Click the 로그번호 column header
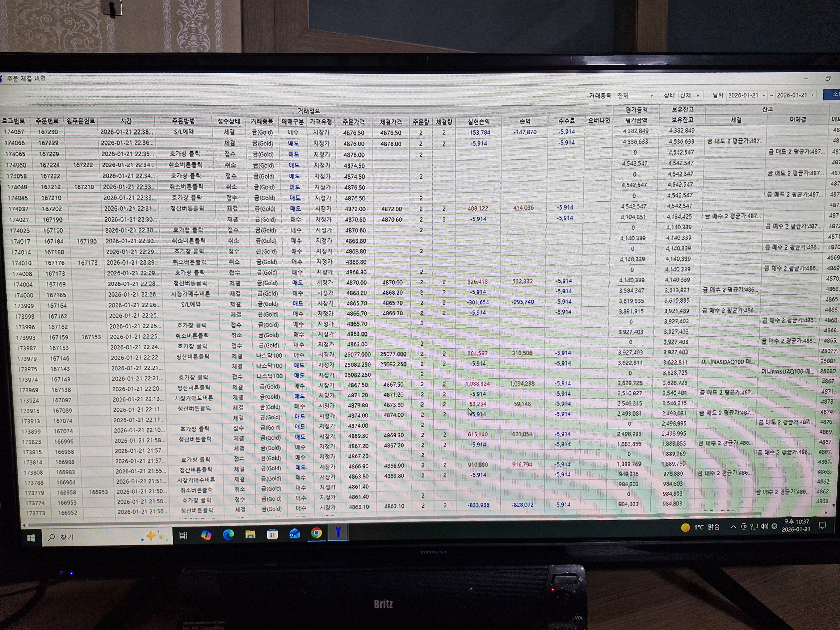The image size is (840, 630). [x=14, y=121]
